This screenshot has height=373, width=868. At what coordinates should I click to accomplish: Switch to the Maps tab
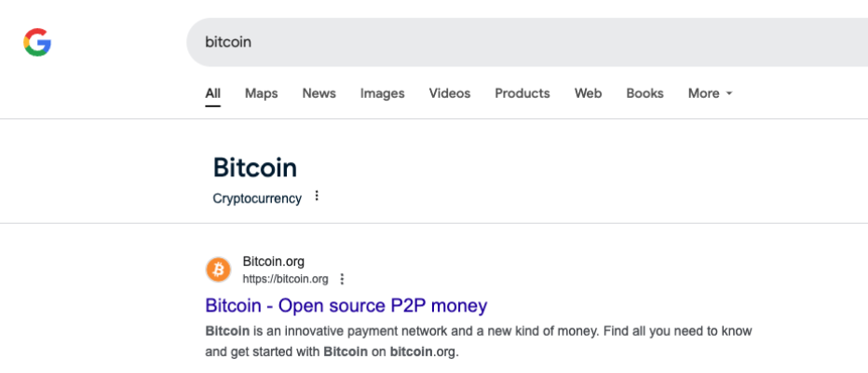point(262,93)
